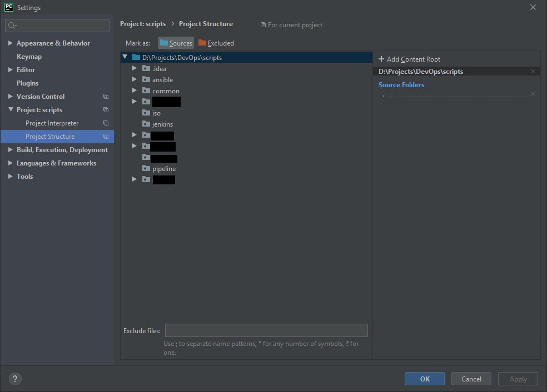Select Tools in settings tree
The height and width of the screenshot is (392, 547).
25,177
